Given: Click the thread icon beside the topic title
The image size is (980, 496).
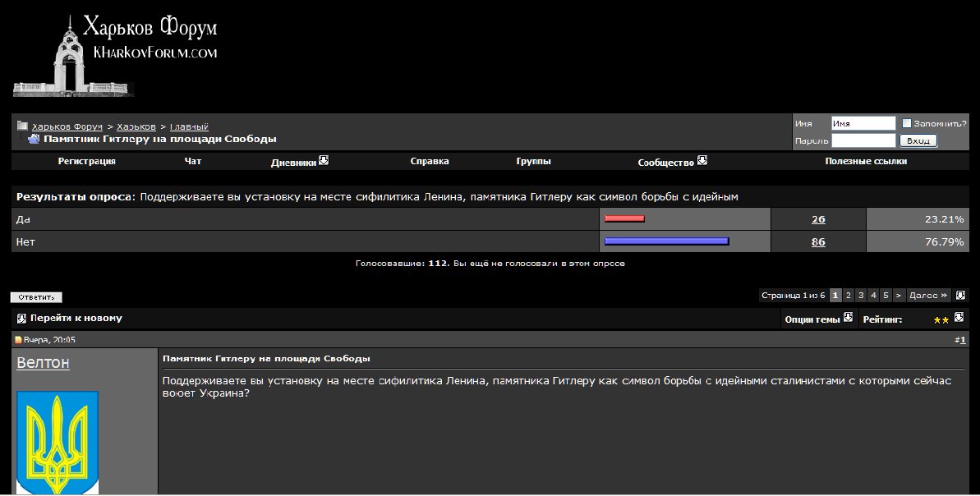Looking at the screenshot, I should [33, 139].
